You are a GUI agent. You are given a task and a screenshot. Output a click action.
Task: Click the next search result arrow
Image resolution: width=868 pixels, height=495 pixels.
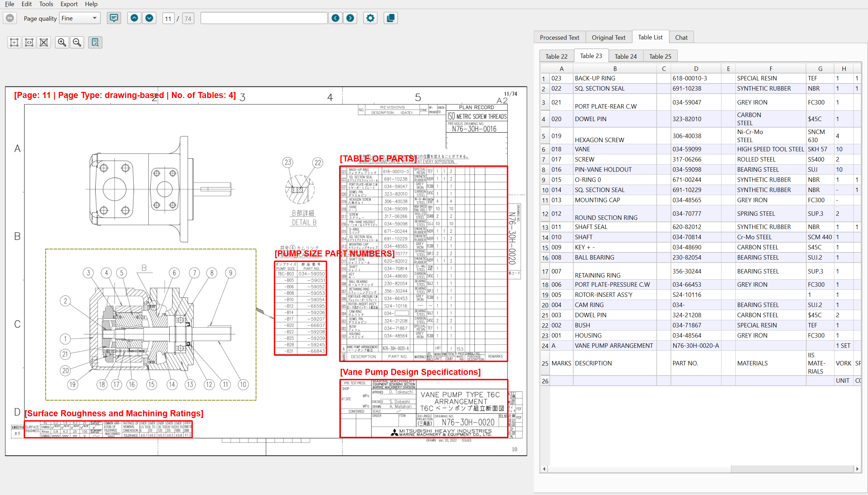click(350, 18)
